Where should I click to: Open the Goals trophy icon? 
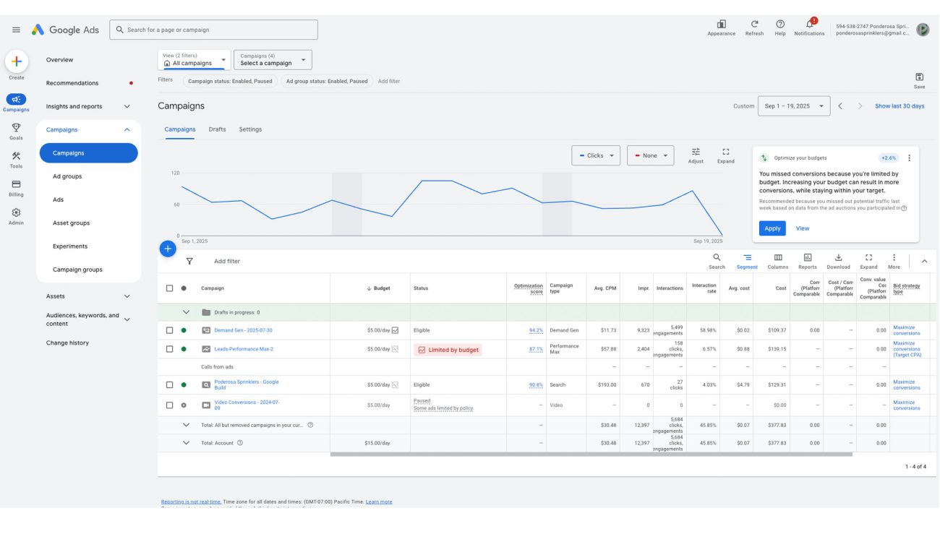pos(16,128)
